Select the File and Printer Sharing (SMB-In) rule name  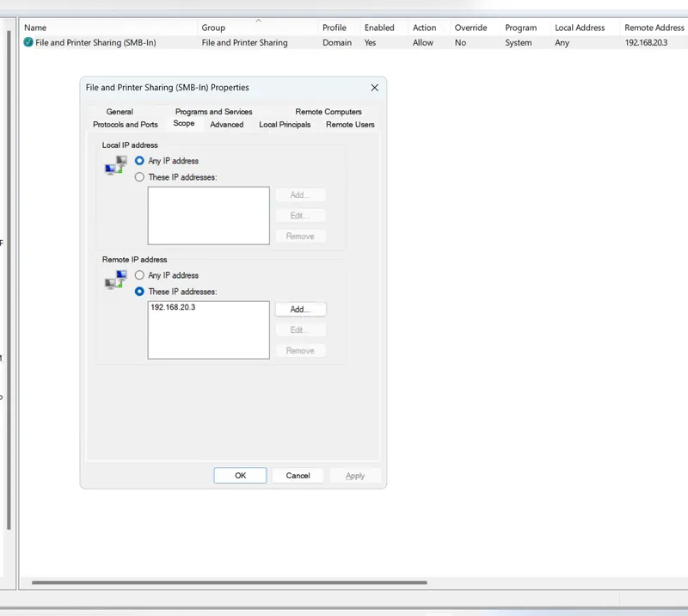tap(95, 43)
